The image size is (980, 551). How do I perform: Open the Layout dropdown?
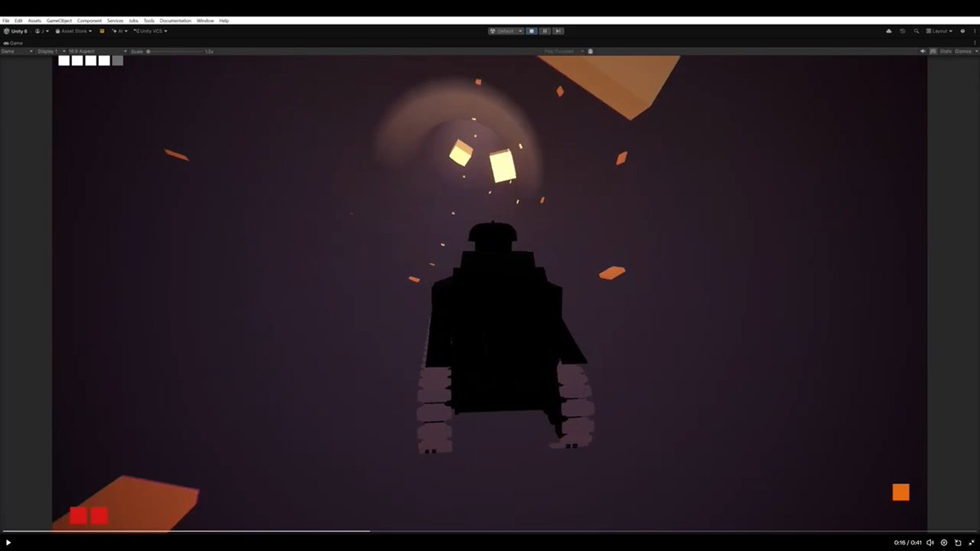pyautogui.click(x=939, y=31)
